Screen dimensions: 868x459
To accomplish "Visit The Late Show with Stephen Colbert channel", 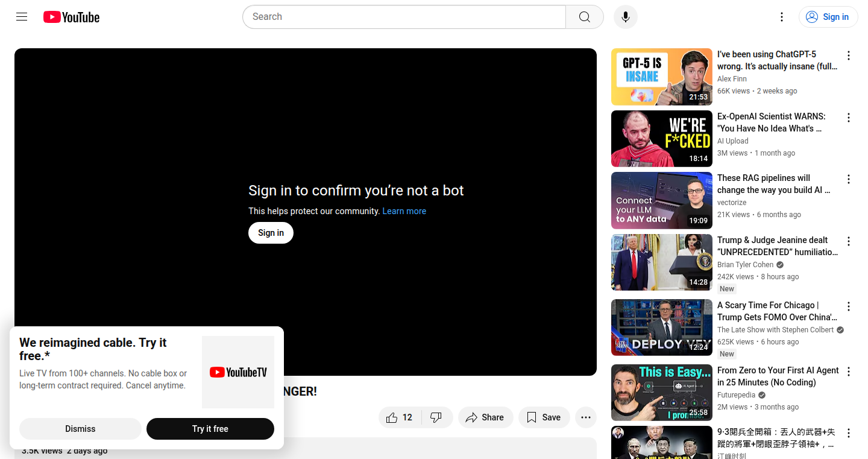I will point(776,330).
